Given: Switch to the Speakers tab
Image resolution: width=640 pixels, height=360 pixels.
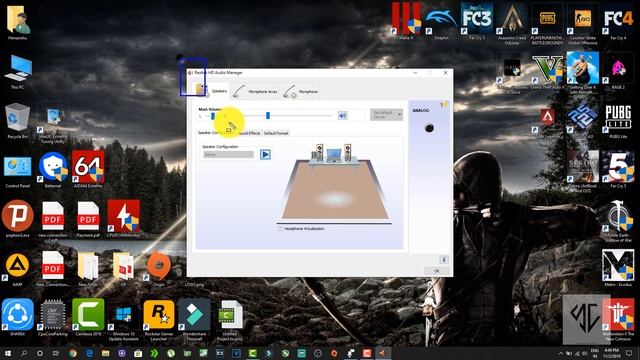Looking at the screenshot, I should (x=211, y=90).
